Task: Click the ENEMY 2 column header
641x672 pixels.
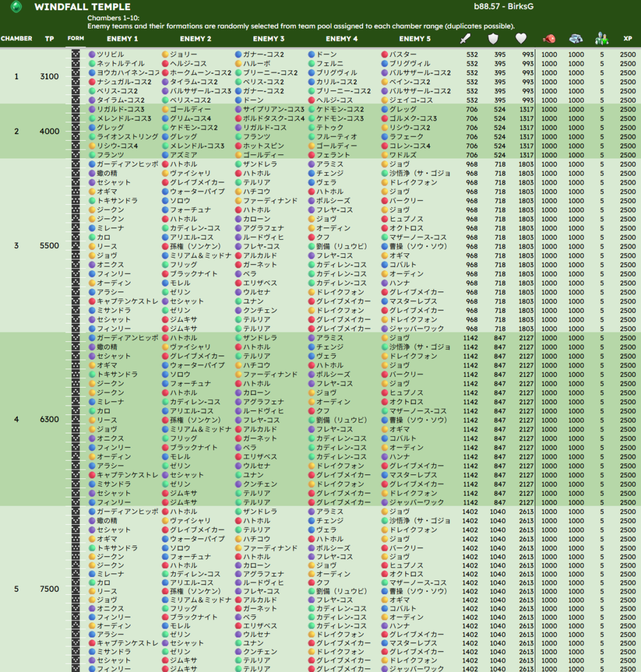Action: tap(195, 39)
